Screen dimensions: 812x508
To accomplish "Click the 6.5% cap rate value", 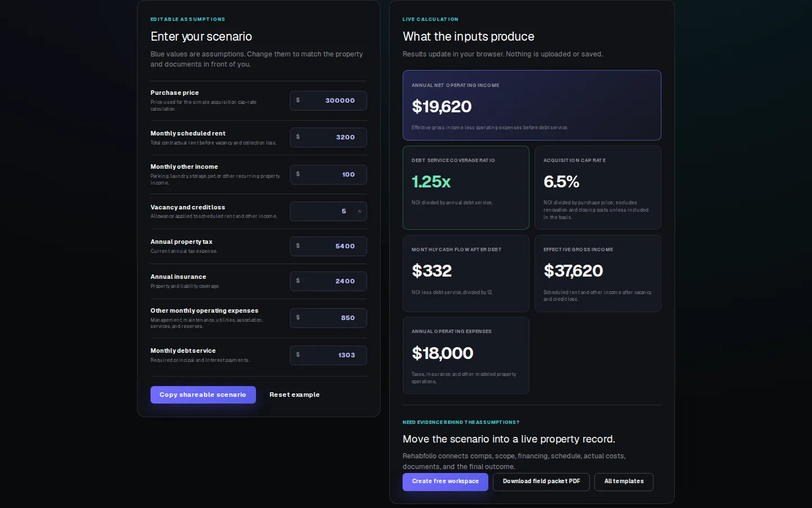I will coord(562,182).
